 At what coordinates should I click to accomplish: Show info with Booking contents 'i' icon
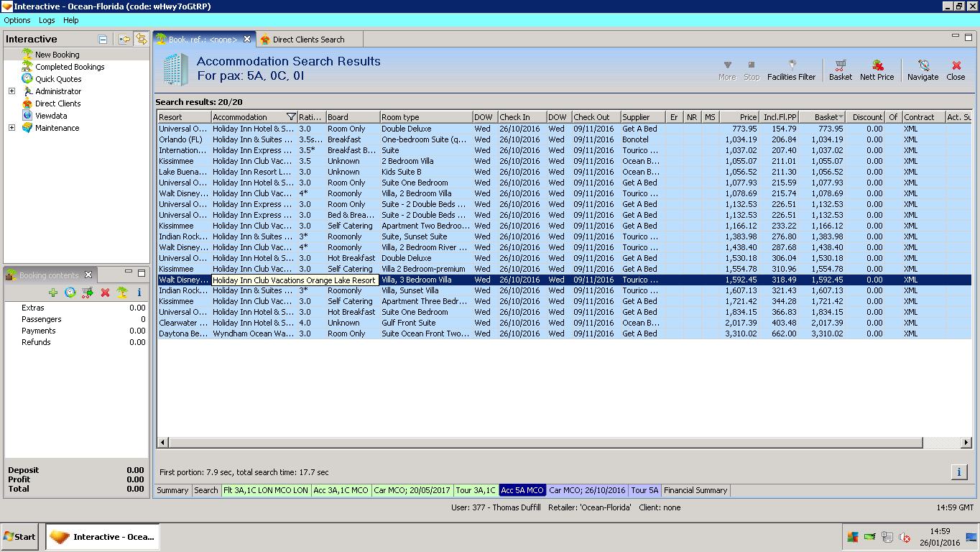click(x=139, y=293)
